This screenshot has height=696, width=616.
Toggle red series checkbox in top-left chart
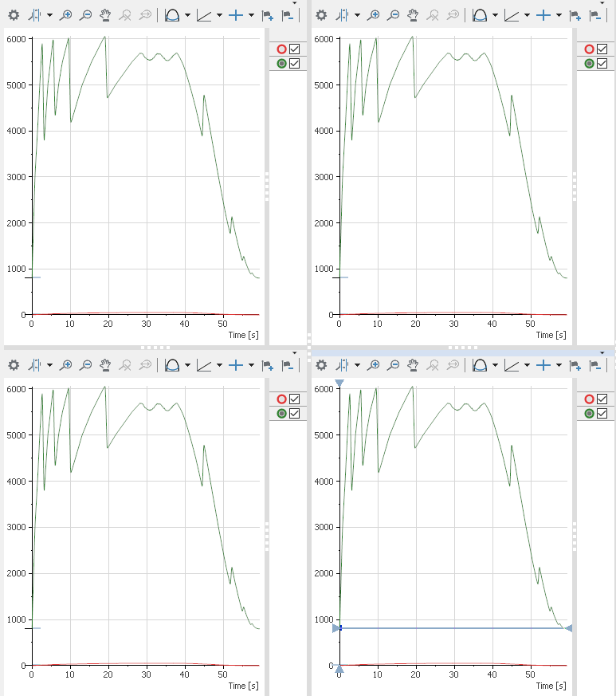click(x=294, y=49)
